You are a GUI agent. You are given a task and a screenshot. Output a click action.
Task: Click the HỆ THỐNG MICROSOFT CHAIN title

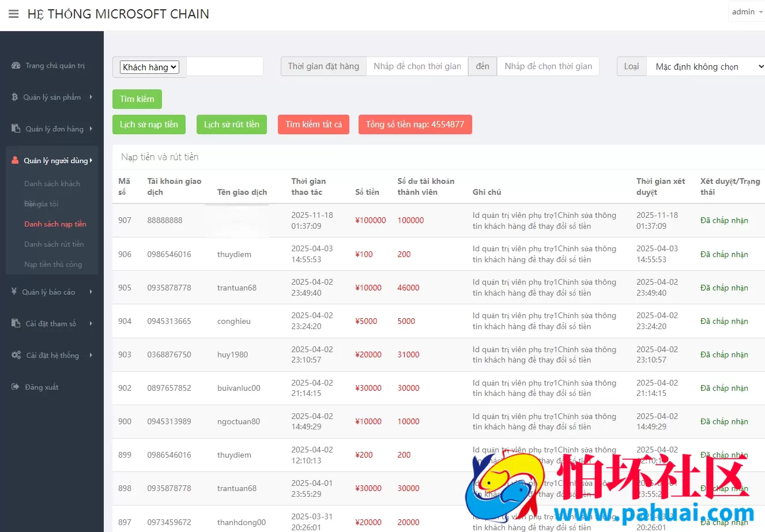pos(118,14)
